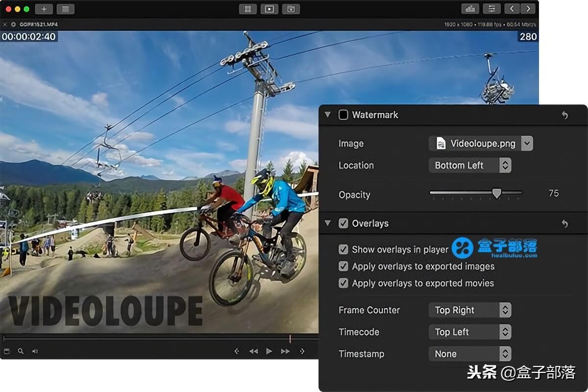Close the GOPR1521.MP4 tab
Image resolution: width=588 pixels, height=392 pixels.
[5, 24]
